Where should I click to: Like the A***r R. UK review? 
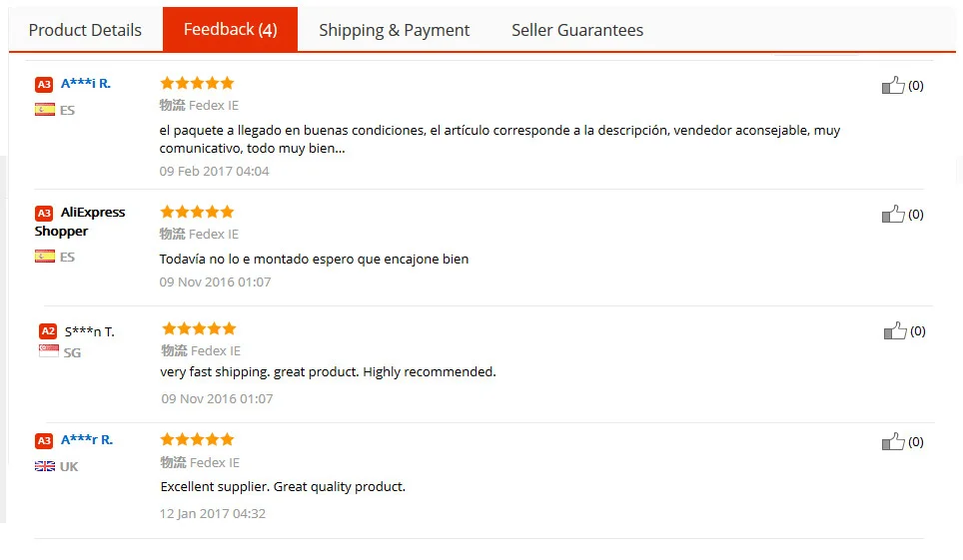tap(893, 442)
